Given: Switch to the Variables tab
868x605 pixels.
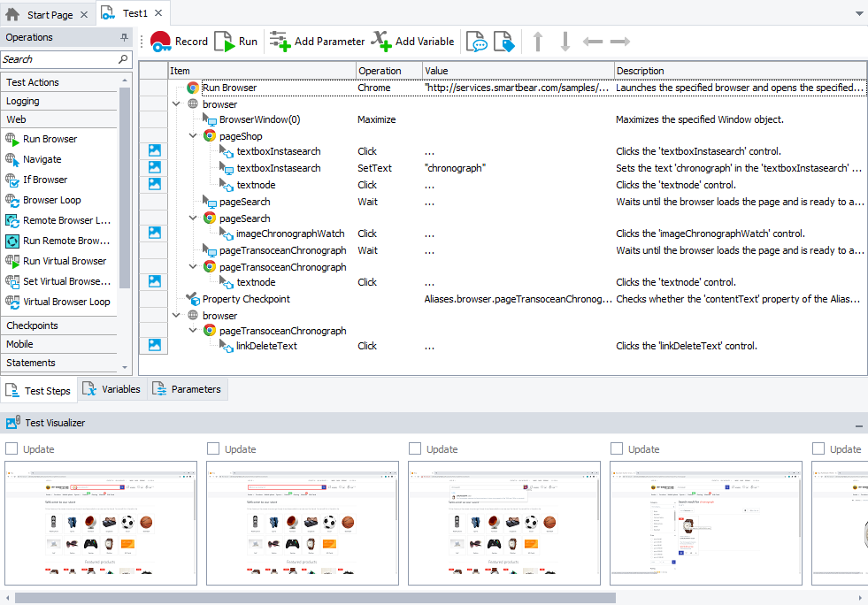Looking at the screenshot, I should coord(111,389).
